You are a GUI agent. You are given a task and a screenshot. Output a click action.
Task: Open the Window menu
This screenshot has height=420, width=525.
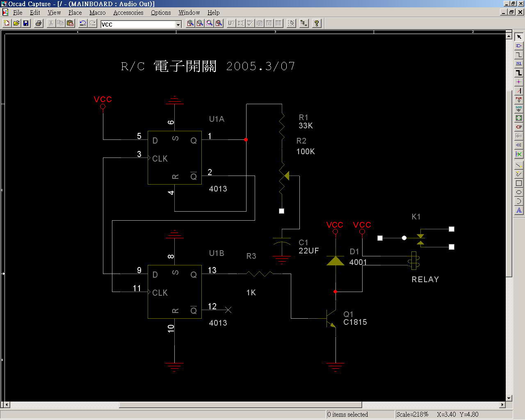coord(189,13)
